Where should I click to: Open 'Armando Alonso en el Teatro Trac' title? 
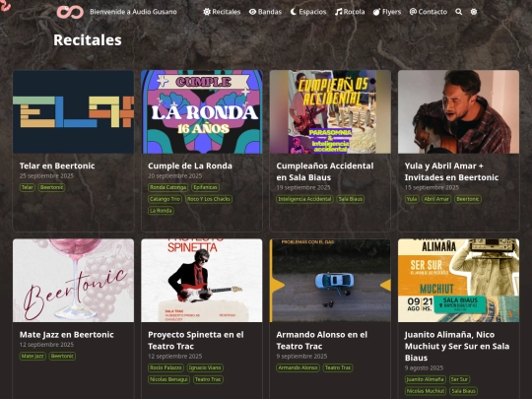(321, 340)
